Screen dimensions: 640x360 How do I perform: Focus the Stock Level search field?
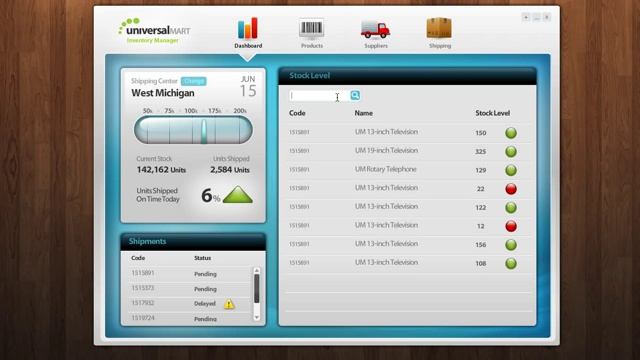click(x=320, y=96)
